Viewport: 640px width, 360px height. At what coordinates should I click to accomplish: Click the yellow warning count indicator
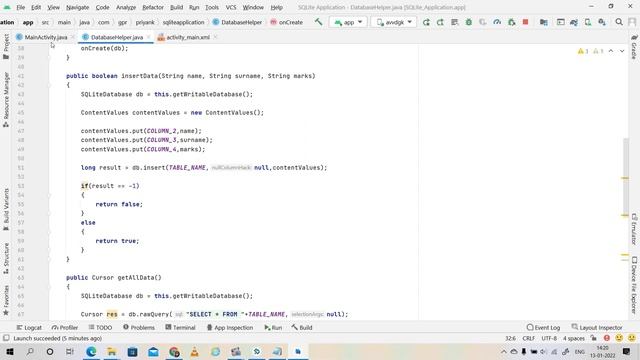pyautogui.click(x=583, y=51)
